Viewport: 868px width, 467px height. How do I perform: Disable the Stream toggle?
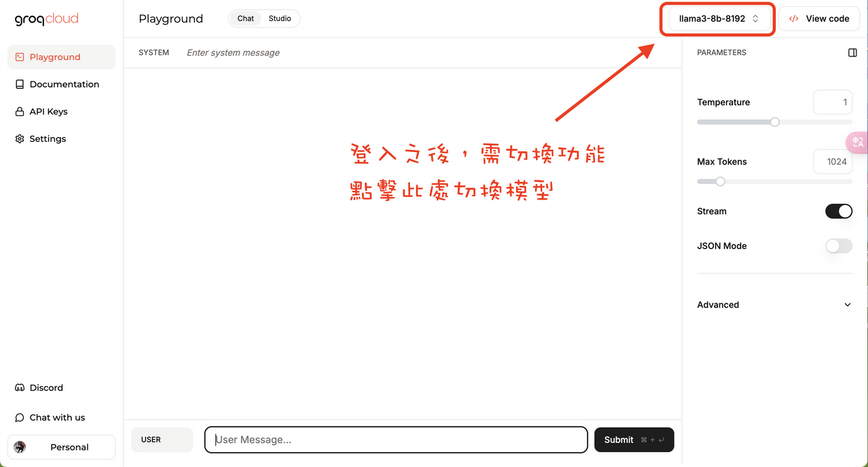(x=839, y=211)
